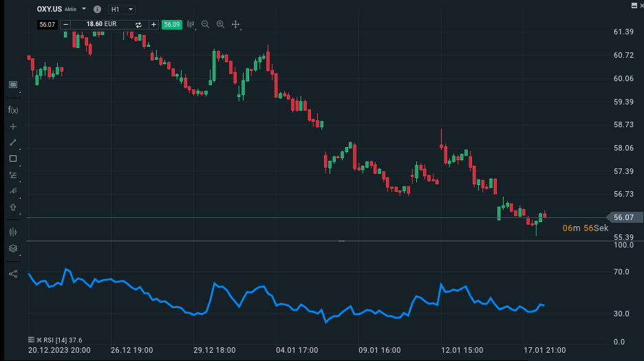Click the 100.0 RSI scale label
The width and height of the screenshot is (644, 361).
[x=623, y=245]
